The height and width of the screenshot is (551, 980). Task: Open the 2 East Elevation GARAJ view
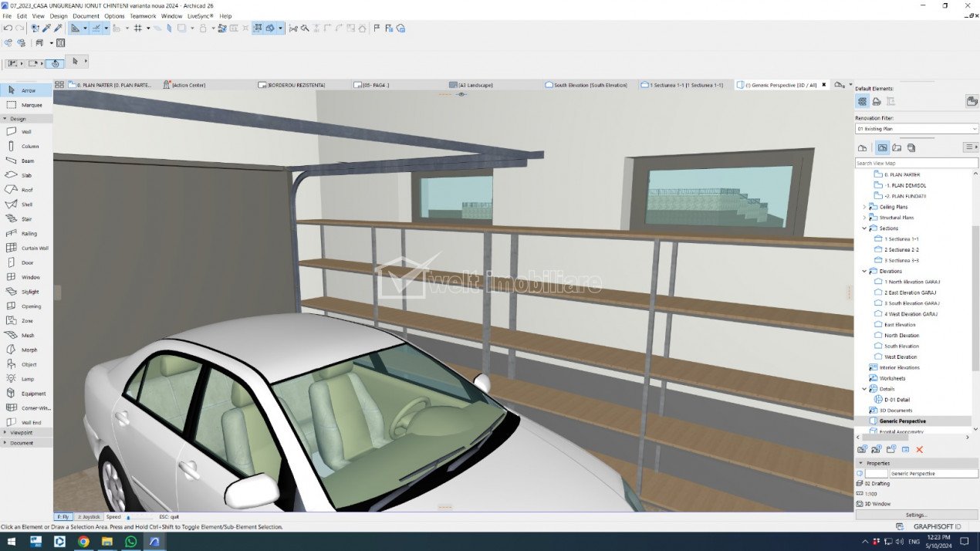click(911, 292)
